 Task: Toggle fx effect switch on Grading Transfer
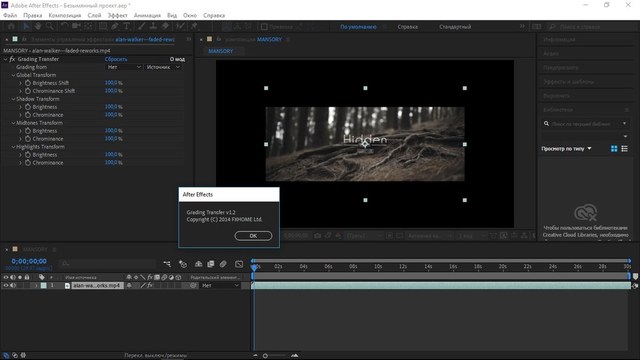(12, 59)
